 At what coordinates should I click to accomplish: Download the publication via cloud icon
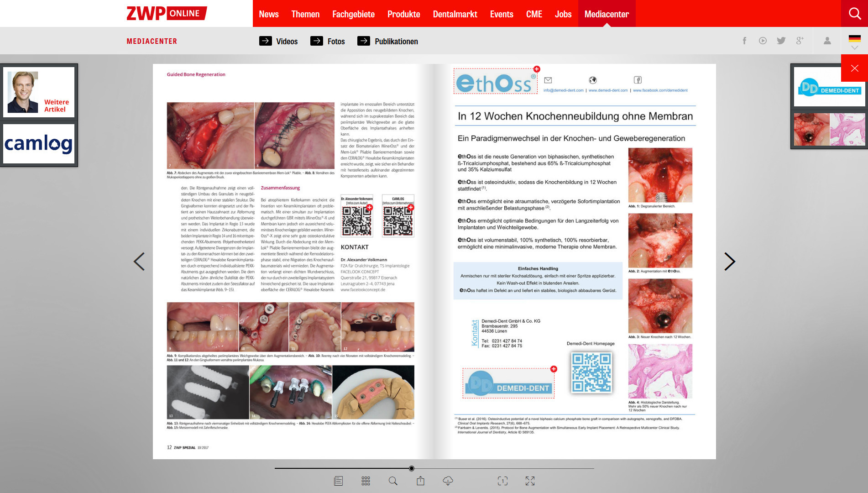[x=448, y=481]
